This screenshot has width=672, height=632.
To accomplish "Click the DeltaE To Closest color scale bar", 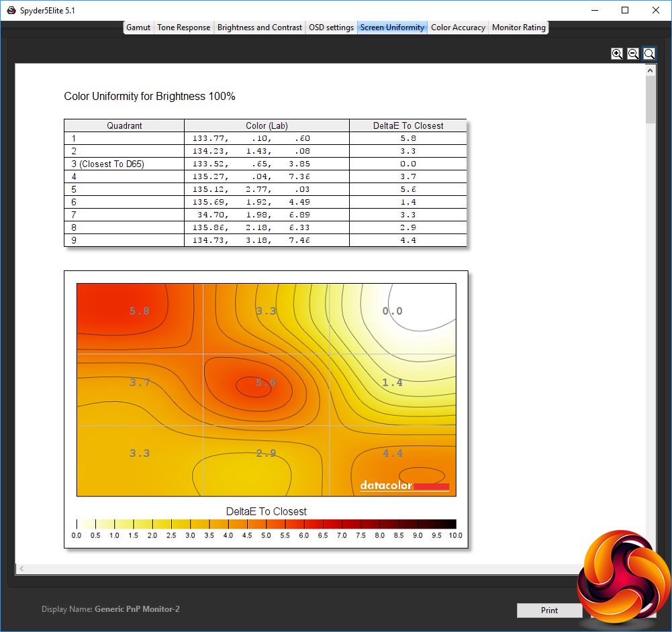I will click(x=266, y=524).
